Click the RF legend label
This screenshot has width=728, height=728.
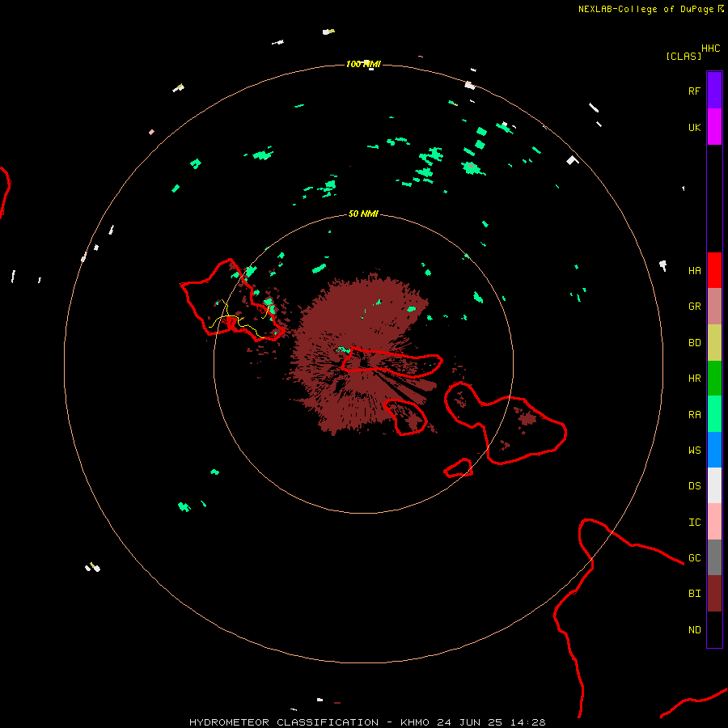(694, 91)
